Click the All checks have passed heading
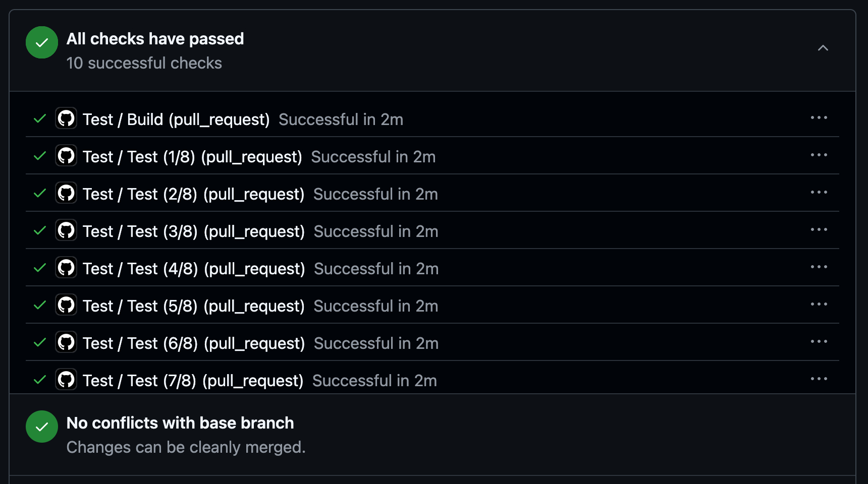The image size is (868, 484). [155, 39]
